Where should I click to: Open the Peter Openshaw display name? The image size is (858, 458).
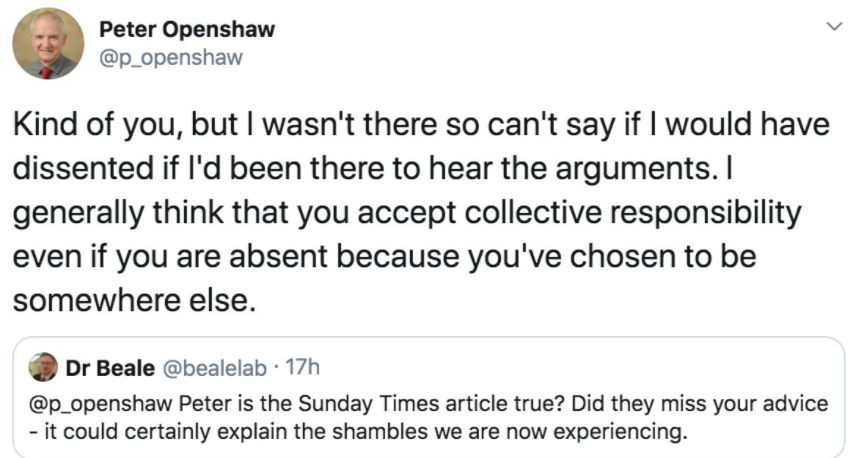tap(187, 30)
